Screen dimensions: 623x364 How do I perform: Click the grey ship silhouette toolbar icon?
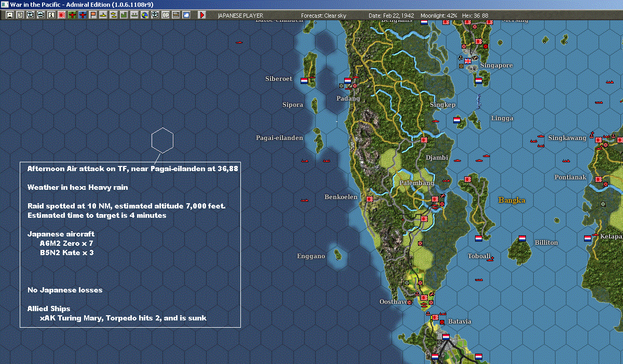click(x=134, y=15)
